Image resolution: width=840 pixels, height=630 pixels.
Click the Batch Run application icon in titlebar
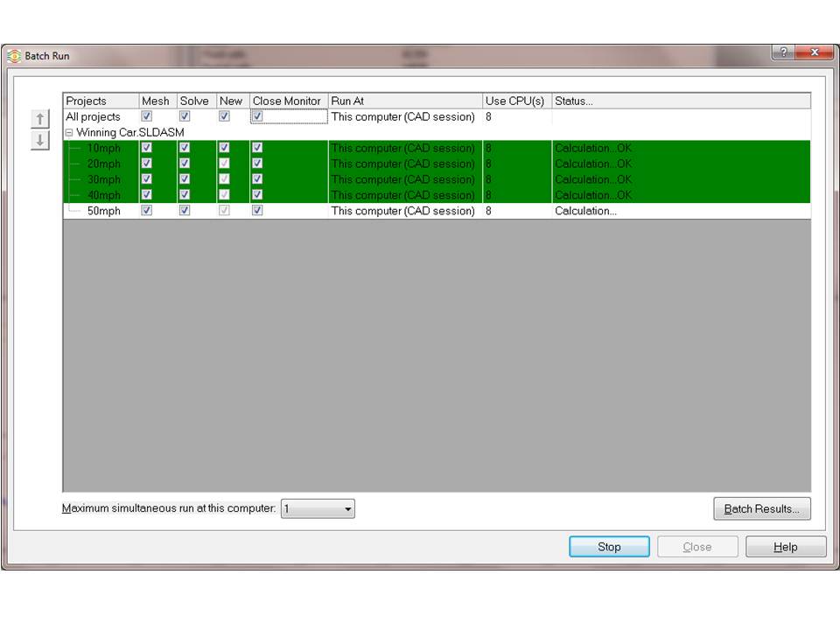point(14,55)
